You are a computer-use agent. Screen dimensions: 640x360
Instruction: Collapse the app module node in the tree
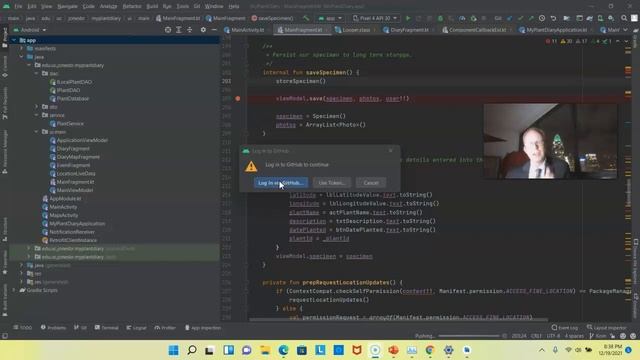coord(14,40)
